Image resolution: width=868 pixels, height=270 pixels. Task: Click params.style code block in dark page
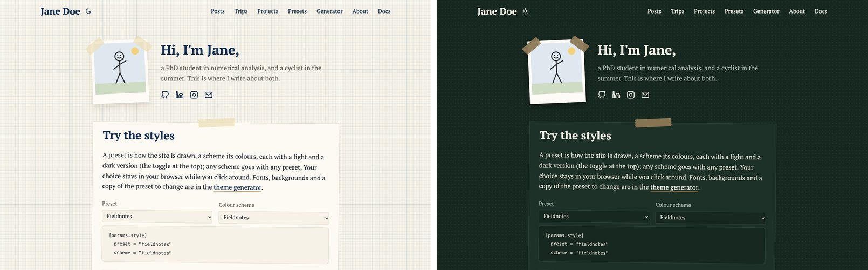(652, 245)
